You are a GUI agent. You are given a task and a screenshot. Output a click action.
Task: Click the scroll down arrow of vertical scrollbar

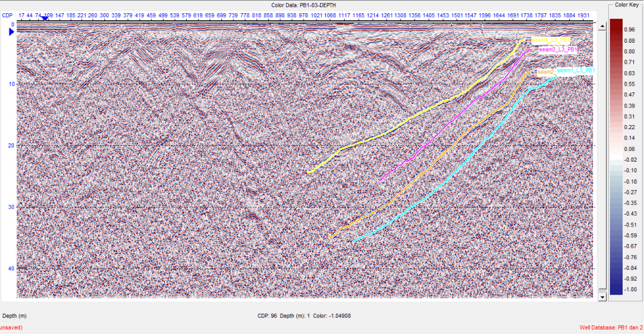coord(601,296)
